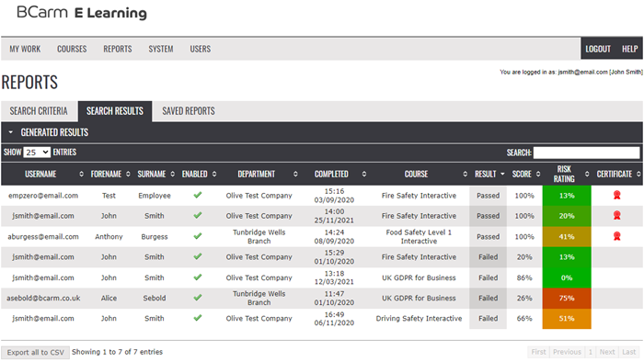The width and height of the screenshot is (644, 362).
Task: Click enabled checkmark for Anthony Burgess row
Action: pyautogui.click(x=198, y=236)
